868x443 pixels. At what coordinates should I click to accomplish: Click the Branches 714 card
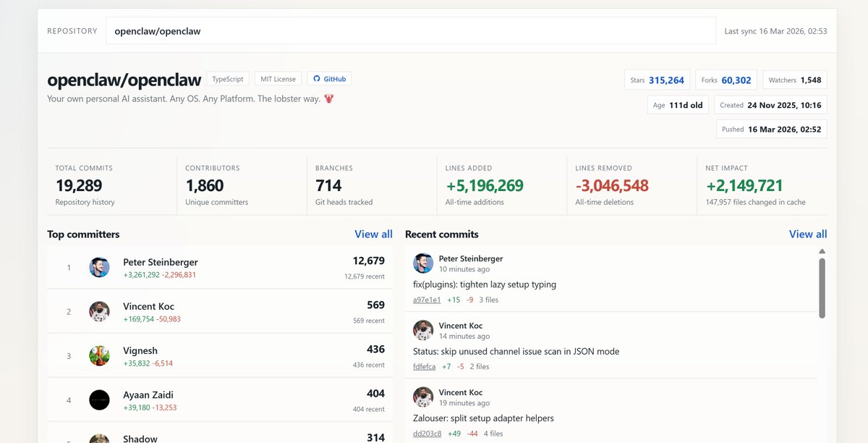[372, 185]
